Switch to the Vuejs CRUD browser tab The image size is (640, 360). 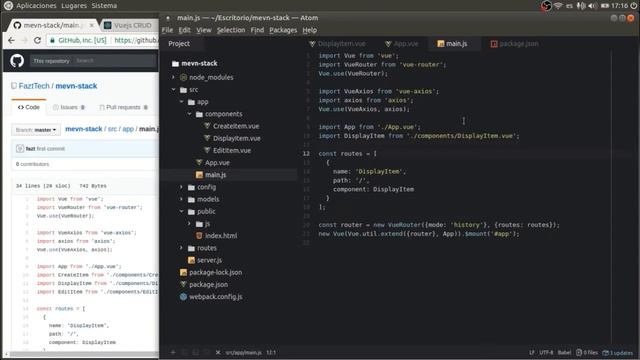coord(128,25)
